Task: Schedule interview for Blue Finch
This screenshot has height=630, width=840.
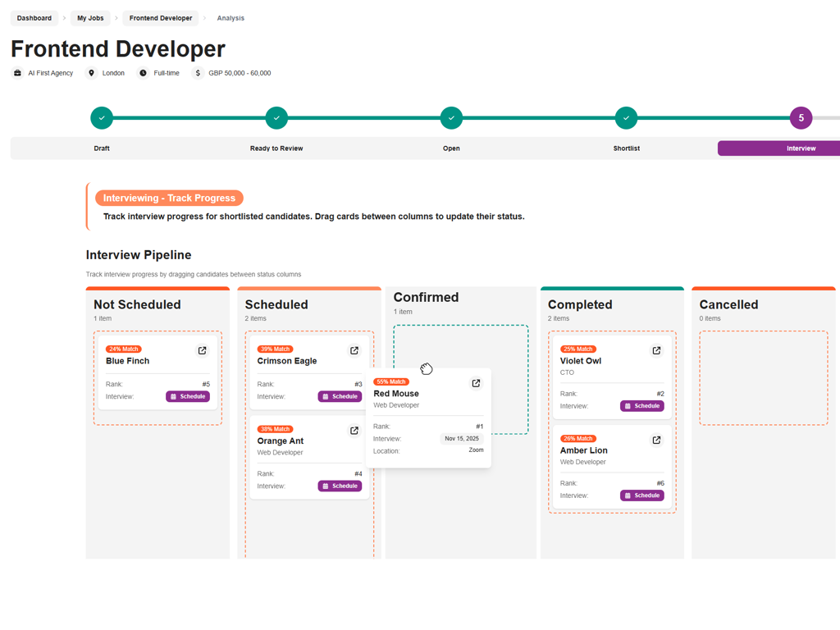Action: (x=188, y=396)
